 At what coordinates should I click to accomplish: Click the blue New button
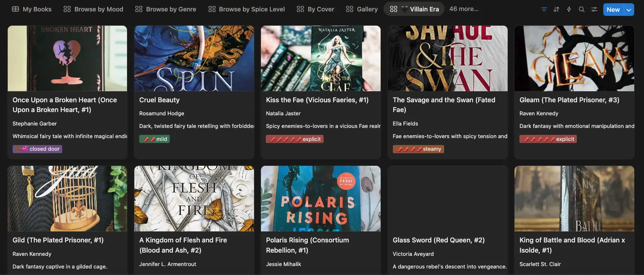coord(613,9)
